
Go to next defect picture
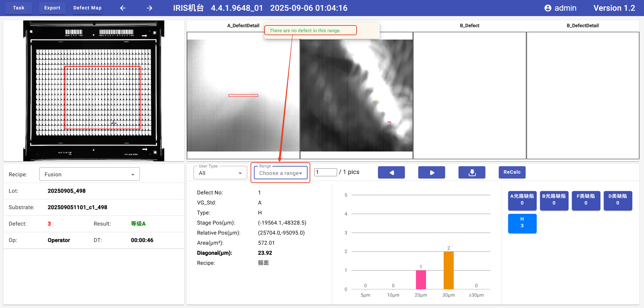click(431, 172)
